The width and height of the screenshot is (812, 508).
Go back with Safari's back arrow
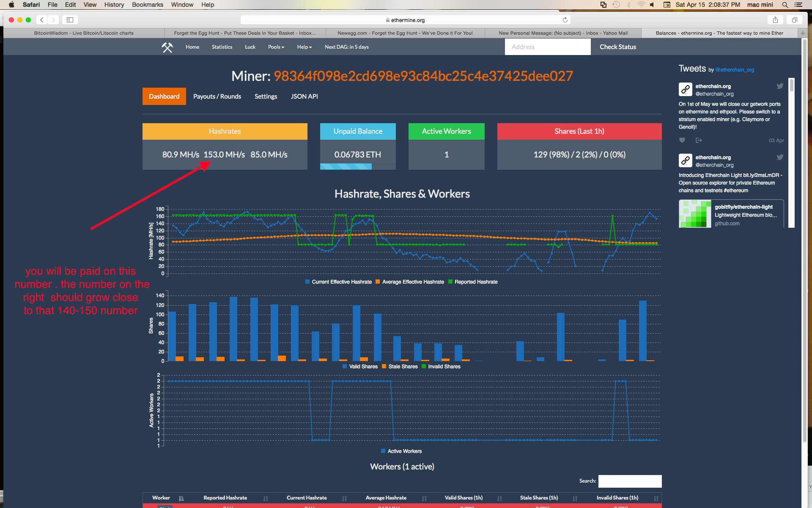(x=42, y=20)
